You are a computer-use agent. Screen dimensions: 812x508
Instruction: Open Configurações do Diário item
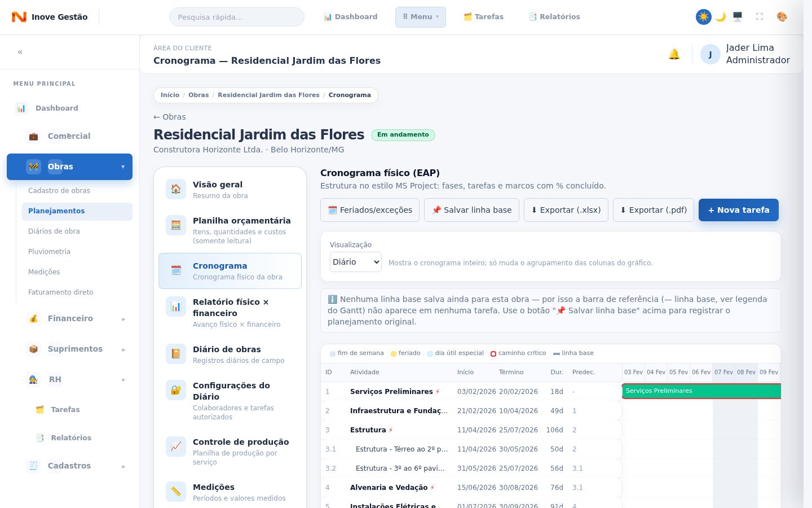click(230, 401)
